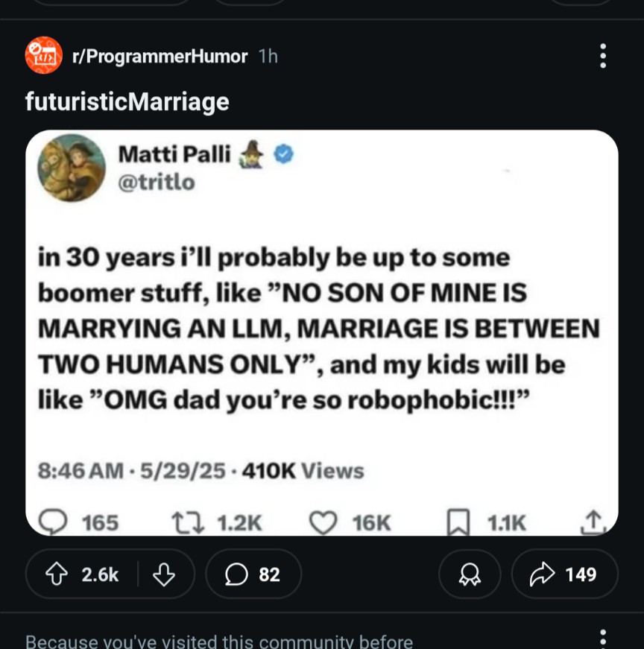Viewport: 644px width, 649px height.
Task: Tap the blue verified badge
Action: pos(284,154)
